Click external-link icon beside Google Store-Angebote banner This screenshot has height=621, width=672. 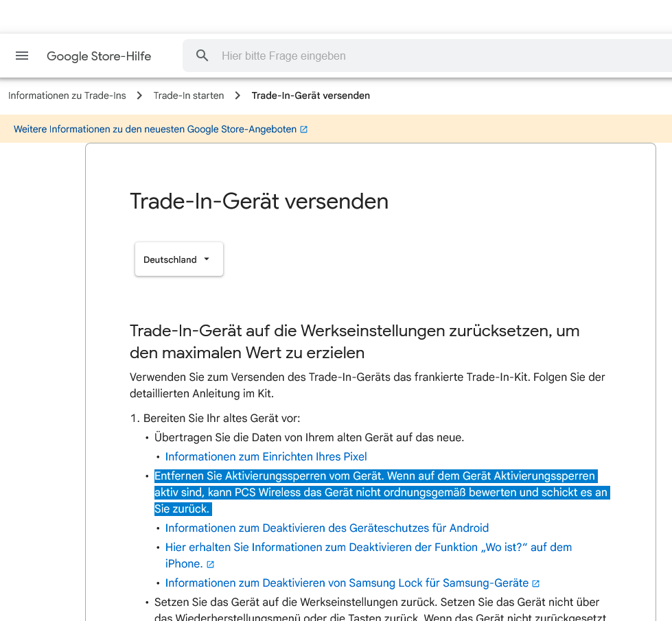(x=304, y=130)
